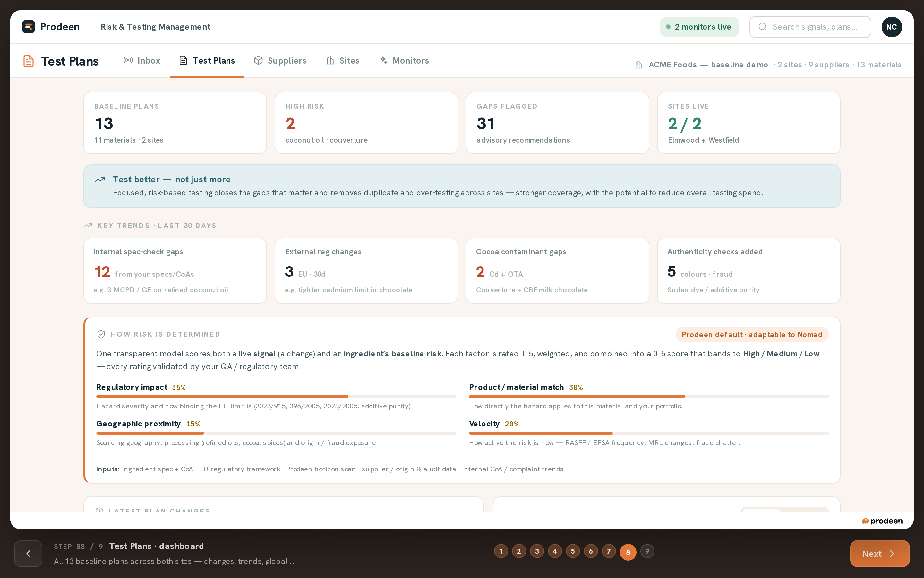Open the Cocoa contaminant gaps card
The image size is (924, 578).
point(558,271)
